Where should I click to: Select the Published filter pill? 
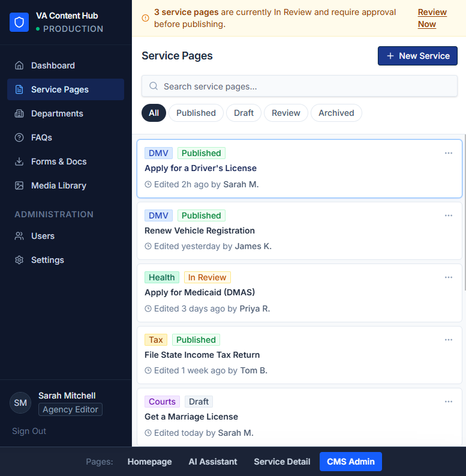(196, 113)
